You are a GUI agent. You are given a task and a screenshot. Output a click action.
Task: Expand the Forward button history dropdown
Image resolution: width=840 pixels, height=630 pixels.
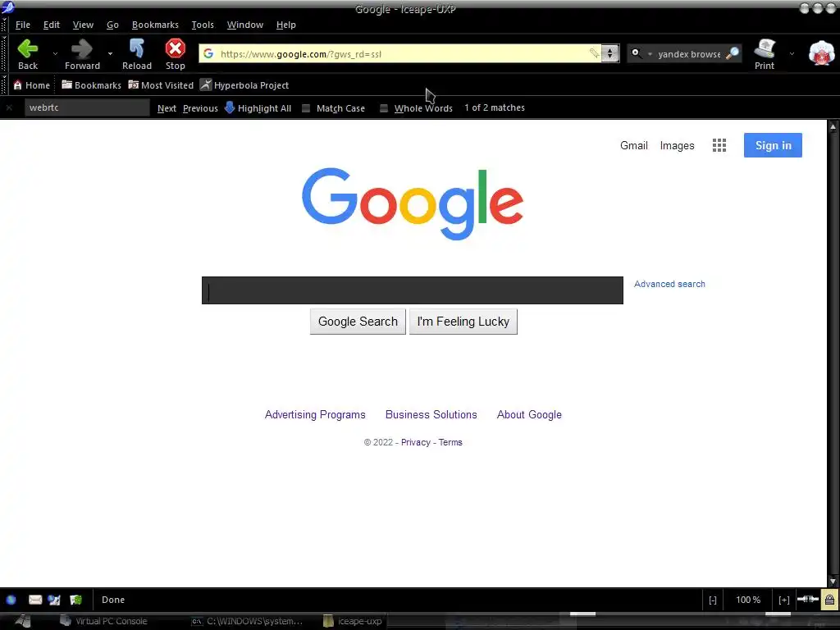110,53
